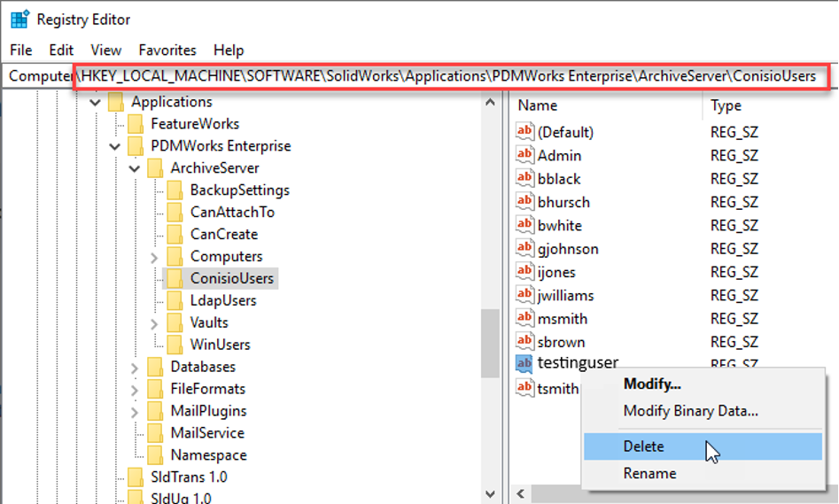Click the folder icon for BackupSettings key

point(176,190)
